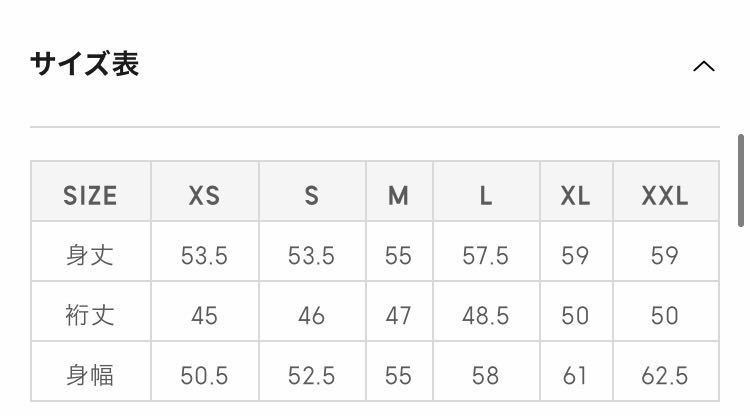Select the XL column header
This screenshot has height=416, width=750.
click(575, 195)
